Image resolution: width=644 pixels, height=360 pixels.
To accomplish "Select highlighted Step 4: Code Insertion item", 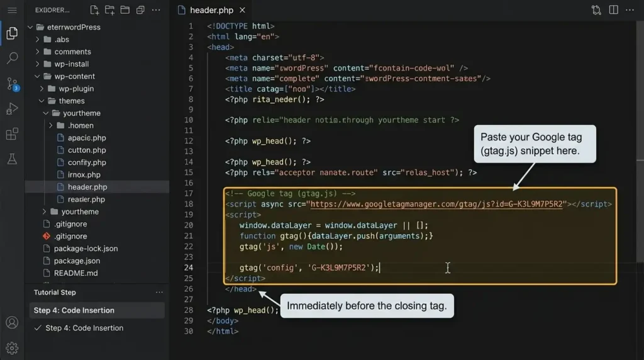I will pyautogui.click(x=97, y=310).
